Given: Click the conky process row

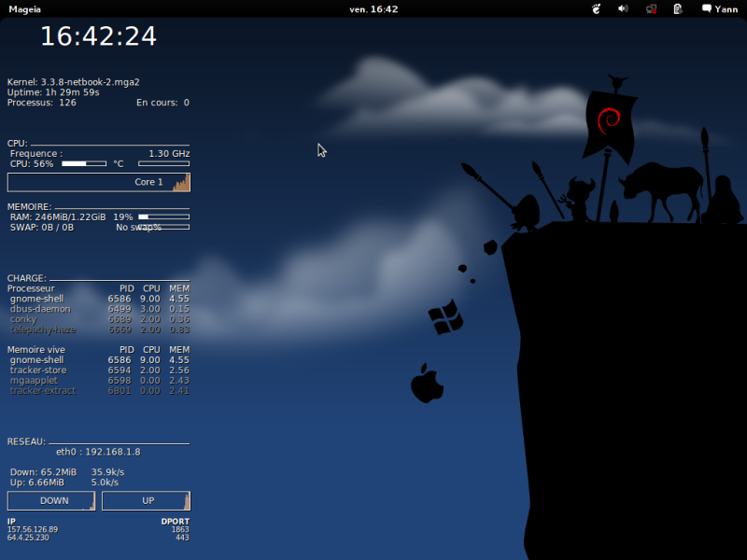Looking at the screenshot, I should [100, 319].
